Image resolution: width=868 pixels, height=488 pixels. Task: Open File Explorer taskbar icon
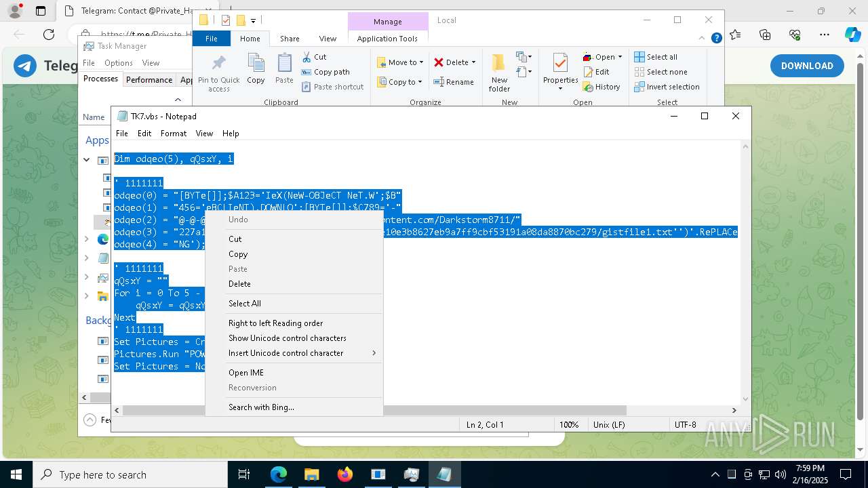click(x=311, y=474)
